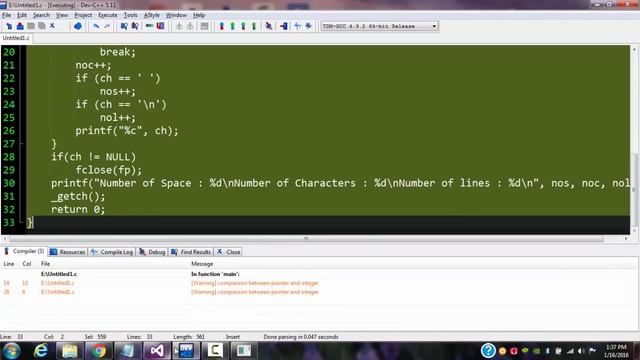The image size is (640, 360).
Task: Click the Save All toolbar icon
Action: pyautogui.click(x=42, y=26)
